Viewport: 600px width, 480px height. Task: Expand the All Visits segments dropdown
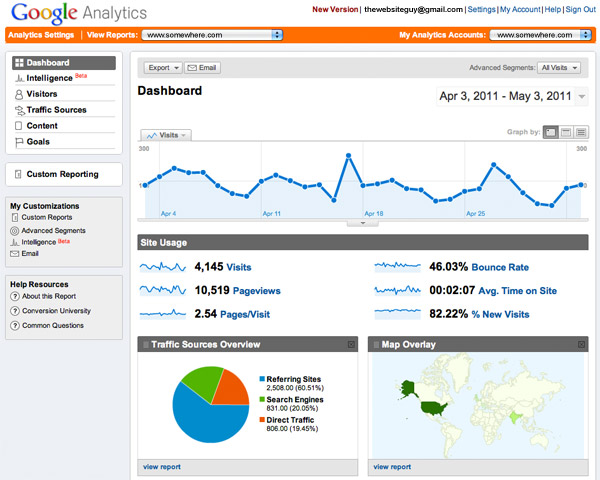(561, 68)
